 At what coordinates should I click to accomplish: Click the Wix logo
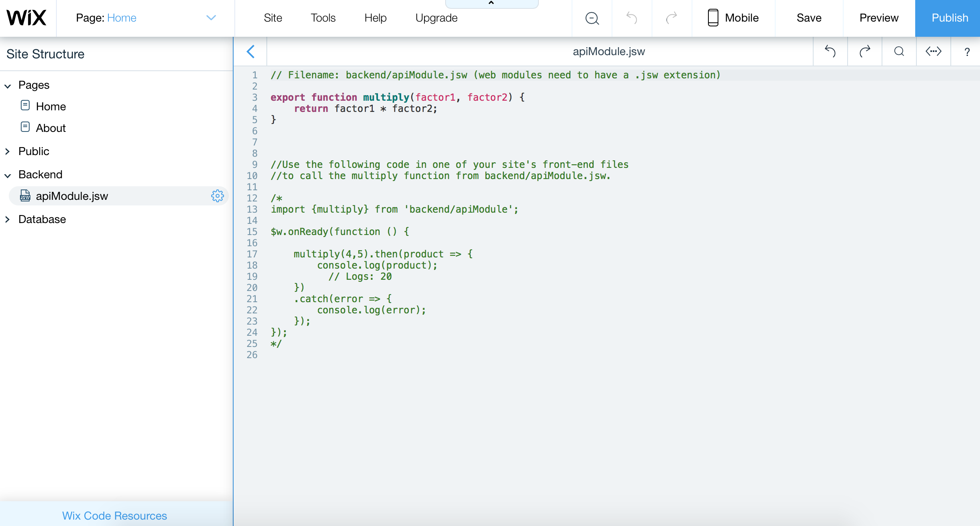click(x=26, y=18)
